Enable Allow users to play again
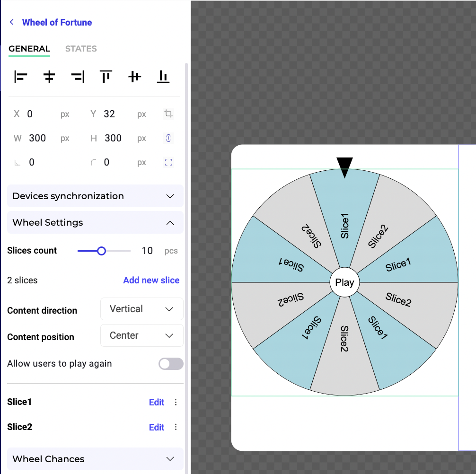Image resolution: width=476 pixels, height=474 pixels. pos(171,364)
